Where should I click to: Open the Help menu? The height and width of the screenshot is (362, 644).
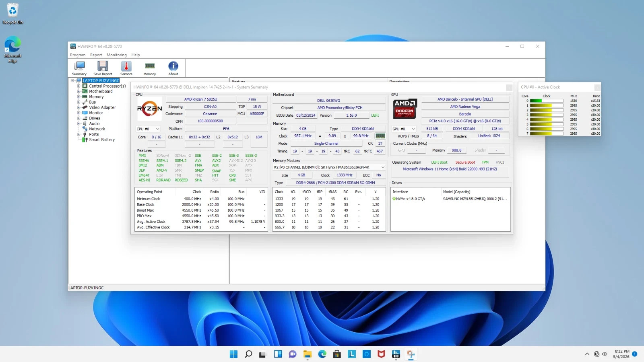pos(136,55)
